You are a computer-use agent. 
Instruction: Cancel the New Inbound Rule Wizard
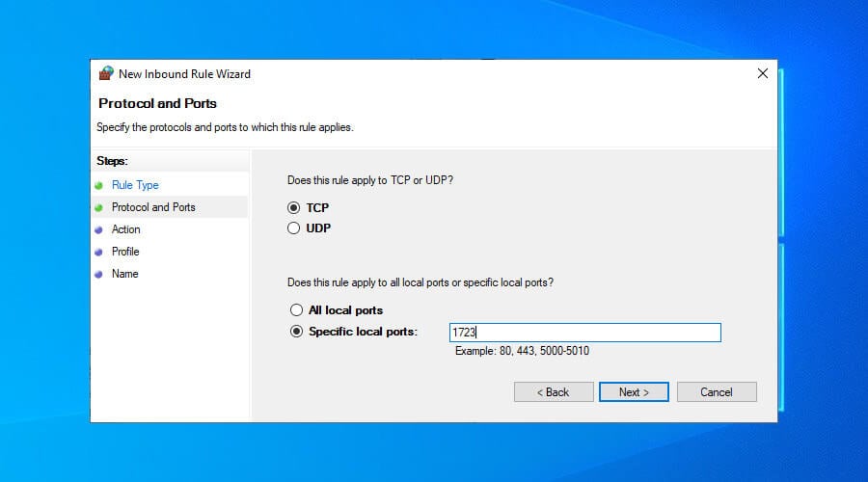click(x=717, y=391)
